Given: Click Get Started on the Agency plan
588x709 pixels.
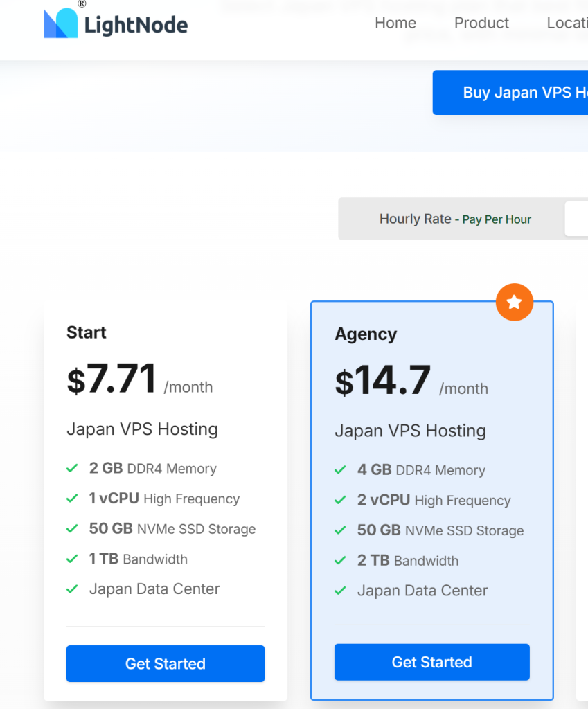Looking at the screenshot, I should point(432,662).
